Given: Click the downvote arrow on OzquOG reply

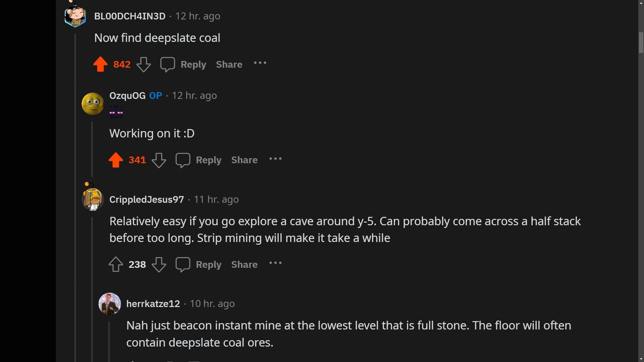Looking at the screenshot, I should coord(159,160).
